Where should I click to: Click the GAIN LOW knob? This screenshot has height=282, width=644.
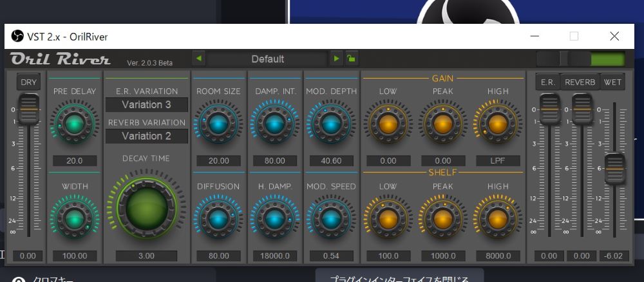(x=388, y=124)
